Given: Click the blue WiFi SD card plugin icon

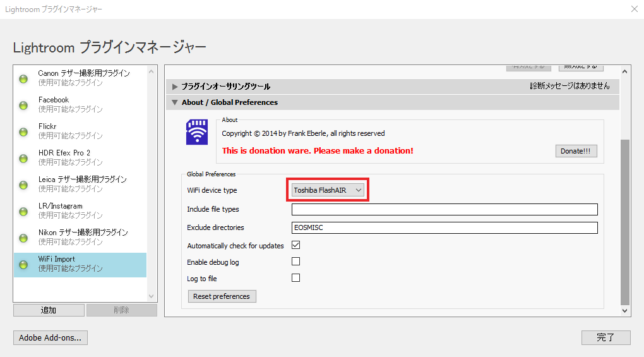Looking at the screenshot, I should [x=197, y=132].
